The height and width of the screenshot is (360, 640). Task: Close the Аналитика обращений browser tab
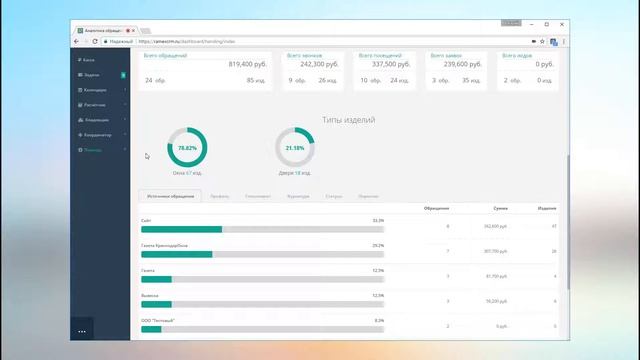click(133, 31)
